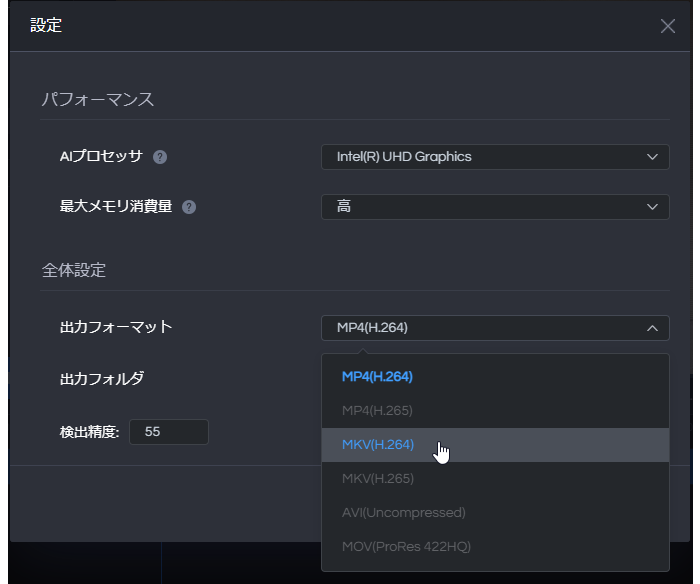The width and height of the screenshot is (700, 584).
Task: Click the 出力フォーマット label
Action: point(116,327)
